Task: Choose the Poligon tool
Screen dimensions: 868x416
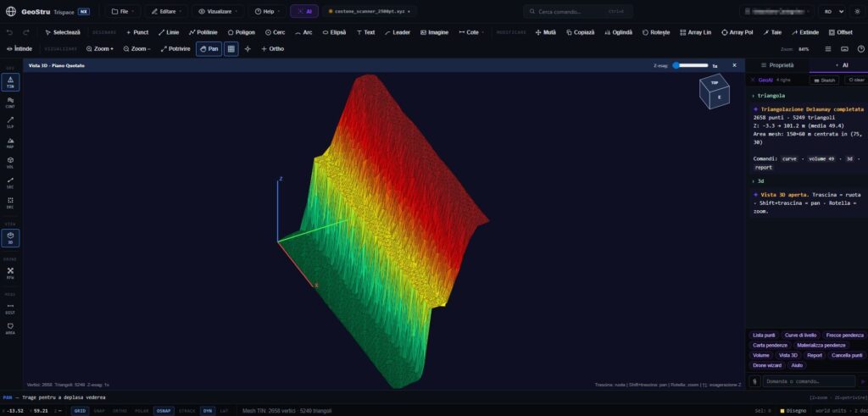Action: click(x=242, y=33)
